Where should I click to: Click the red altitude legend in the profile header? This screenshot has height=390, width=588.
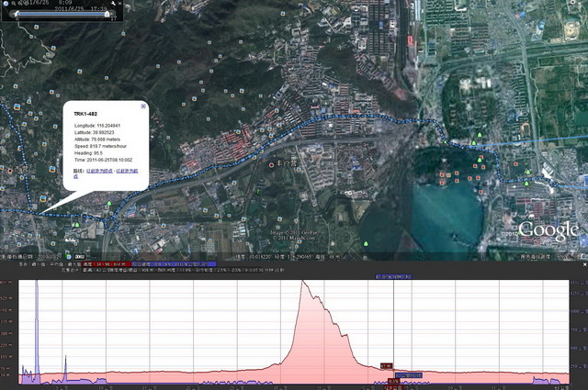coord(107,264)
